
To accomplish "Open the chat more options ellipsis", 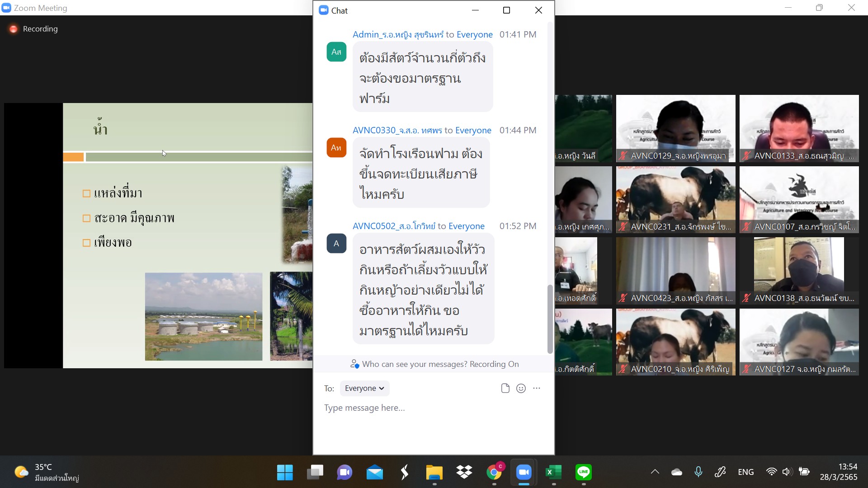I will tap(537, 388).
